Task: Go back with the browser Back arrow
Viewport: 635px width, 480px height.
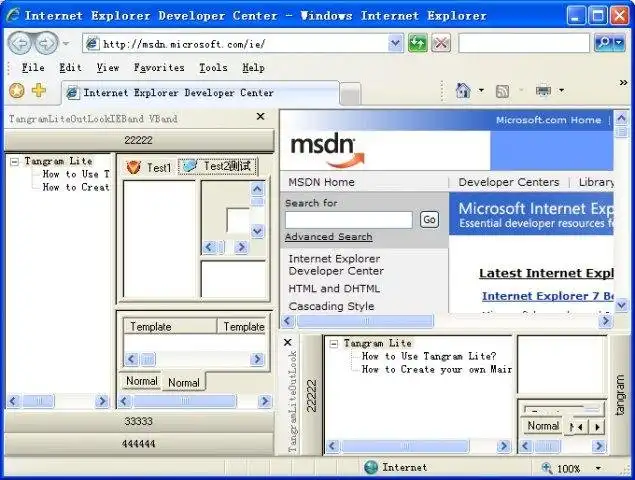Action: pos(19,43)
